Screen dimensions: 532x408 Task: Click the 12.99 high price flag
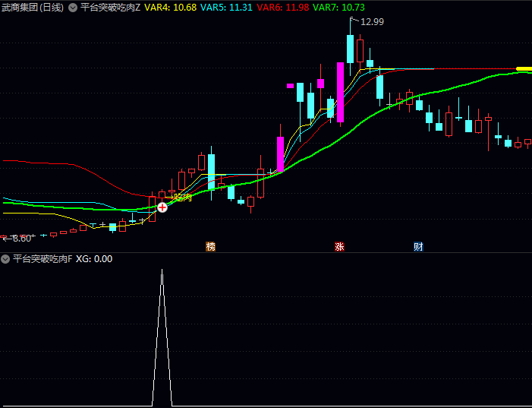click(371, 22)
